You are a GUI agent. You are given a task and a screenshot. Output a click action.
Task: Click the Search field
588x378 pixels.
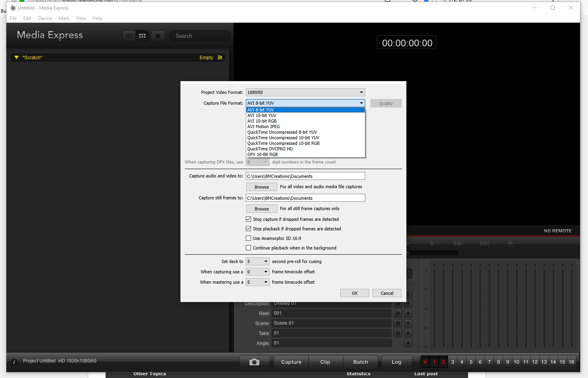(x=200, y=36)
